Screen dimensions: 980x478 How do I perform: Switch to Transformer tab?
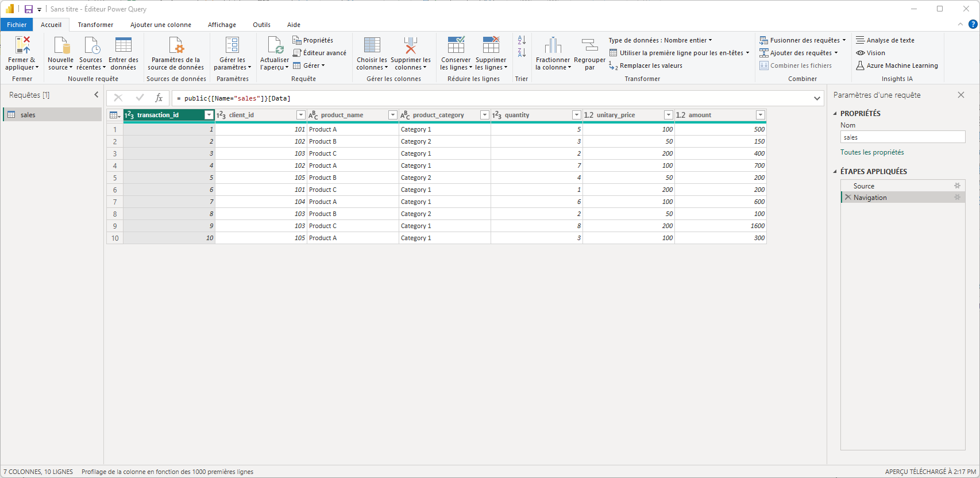[x=95, y=25]
